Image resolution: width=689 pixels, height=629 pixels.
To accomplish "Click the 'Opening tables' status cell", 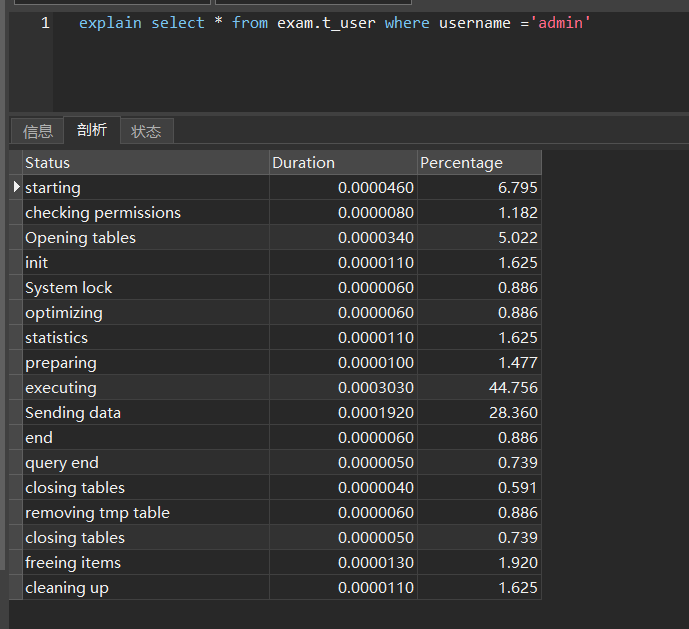I will [145, 238].
